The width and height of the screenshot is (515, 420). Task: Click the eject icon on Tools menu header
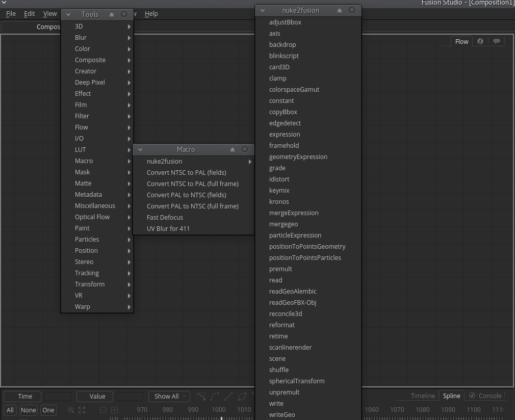pos(112,14)
